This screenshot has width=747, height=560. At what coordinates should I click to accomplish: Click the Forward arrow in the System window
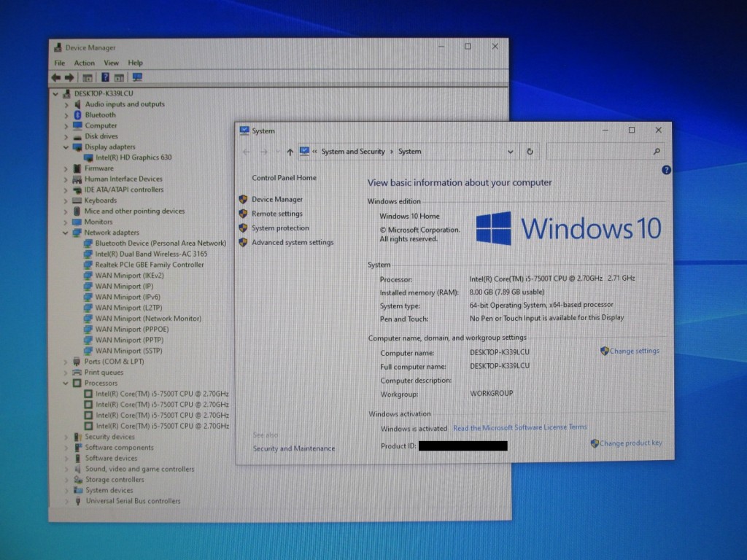tap(264, 152)
